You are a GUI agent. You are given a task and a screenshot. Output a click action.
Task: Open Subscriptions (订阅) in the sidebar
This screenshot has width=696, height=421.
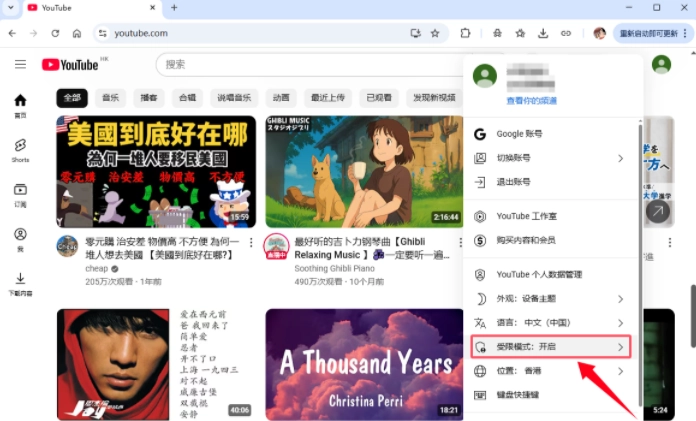tap(20, 193)
